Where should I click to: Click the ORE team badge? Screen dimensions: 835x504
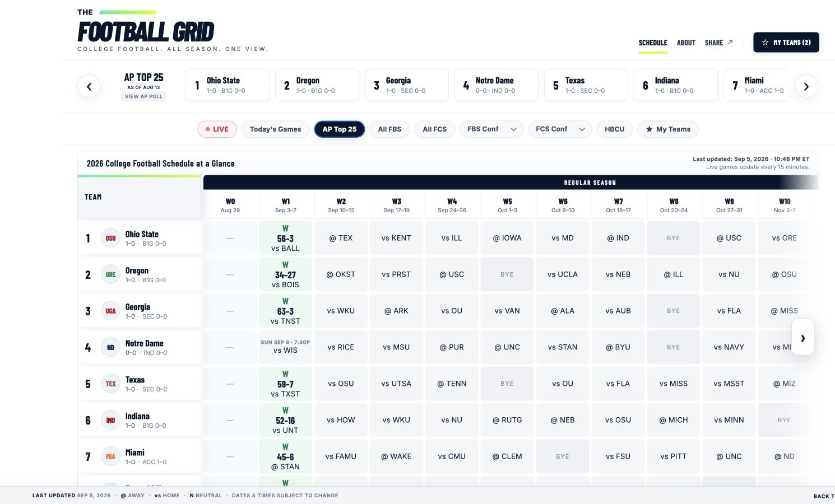coord(111,274)
